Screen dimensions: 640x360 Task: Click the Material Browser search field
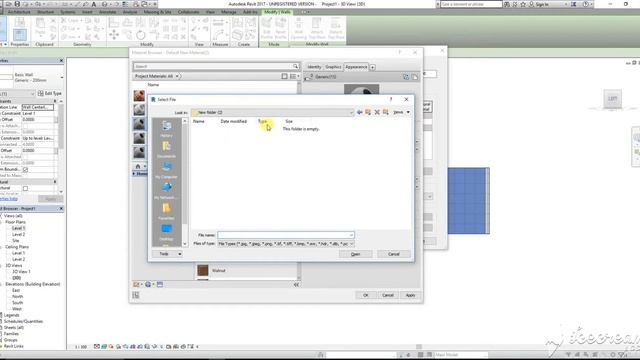click(x=216, y=66)
